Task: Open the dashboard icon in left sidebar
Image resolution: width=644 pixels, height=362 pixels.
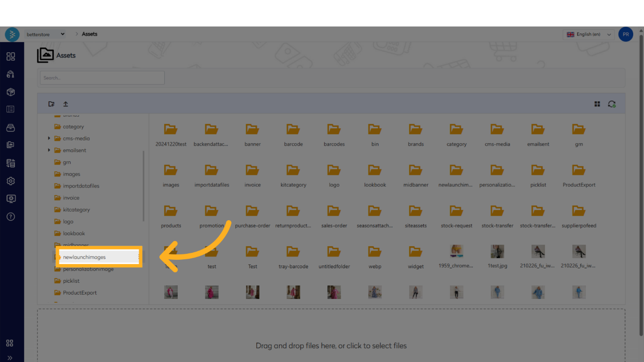Action: point(11,56)
